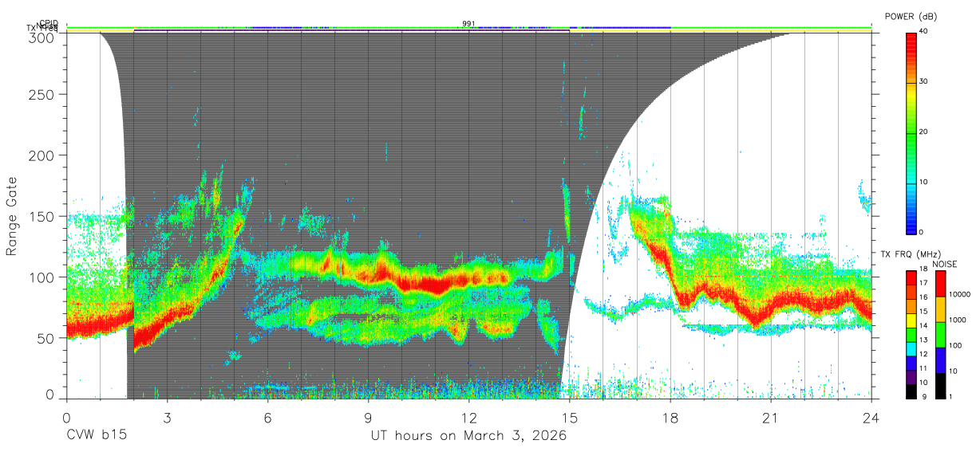Select the 200 tick on Range Gate axis
This screenshot has height=452, width=980.
click(42, 155)
